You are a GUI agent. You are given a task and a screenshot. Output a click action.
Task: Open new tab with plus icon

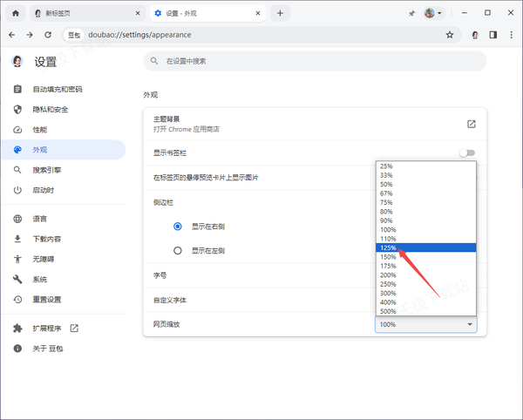(280, 13)
